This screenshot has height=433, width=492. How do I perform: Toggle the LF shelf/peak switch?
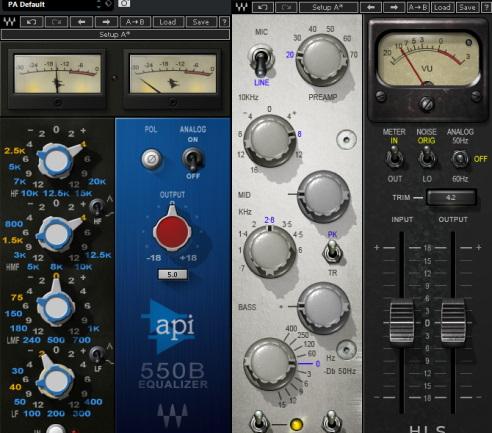[x=97, y=355]
